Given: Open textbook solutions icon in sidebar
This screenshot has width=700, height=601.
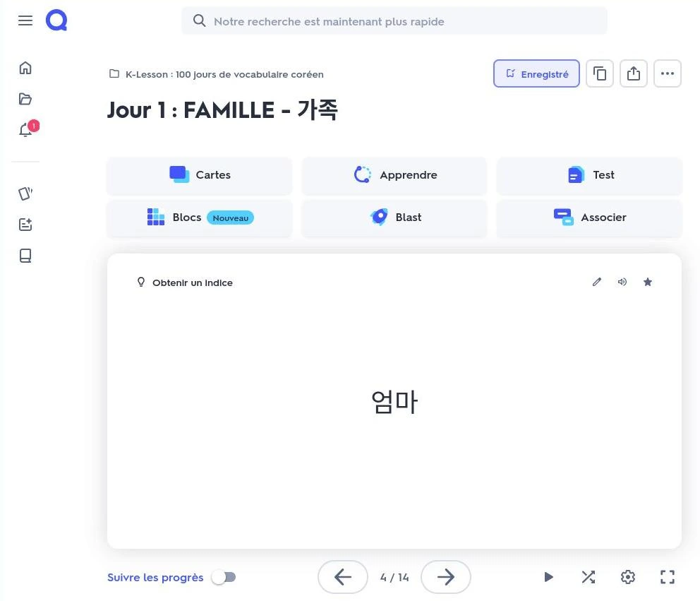Looking at the screenshot, I should coord(25,256).
